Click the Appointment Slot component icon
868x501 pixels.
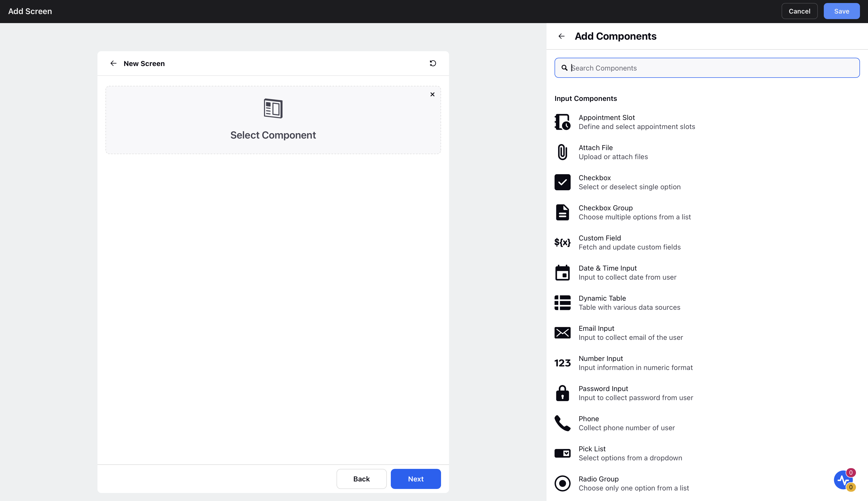562,122
